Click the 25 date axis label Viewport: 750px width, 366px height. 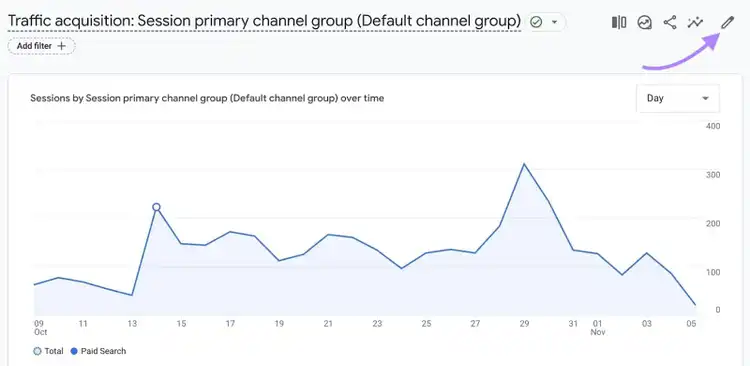pos(426,324)
